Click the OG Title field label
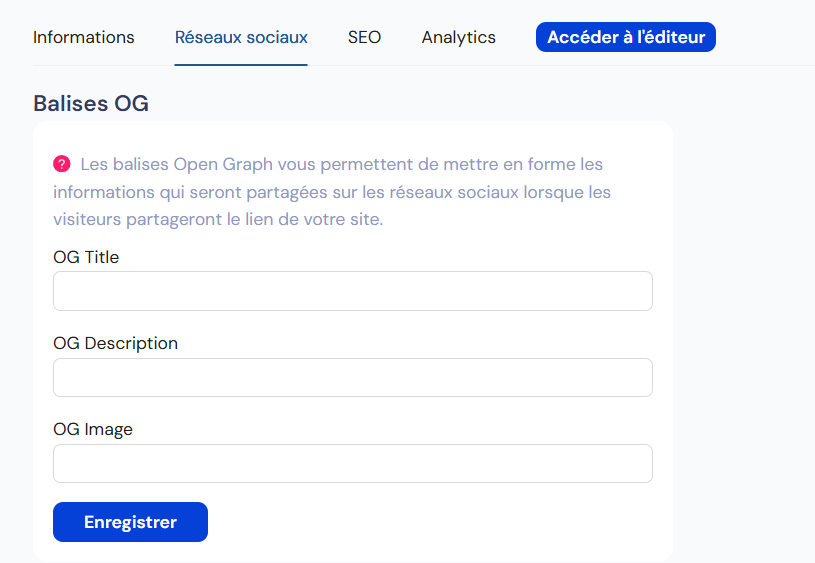Viewport: 815px width, 563px height. (x=86, y=257)
